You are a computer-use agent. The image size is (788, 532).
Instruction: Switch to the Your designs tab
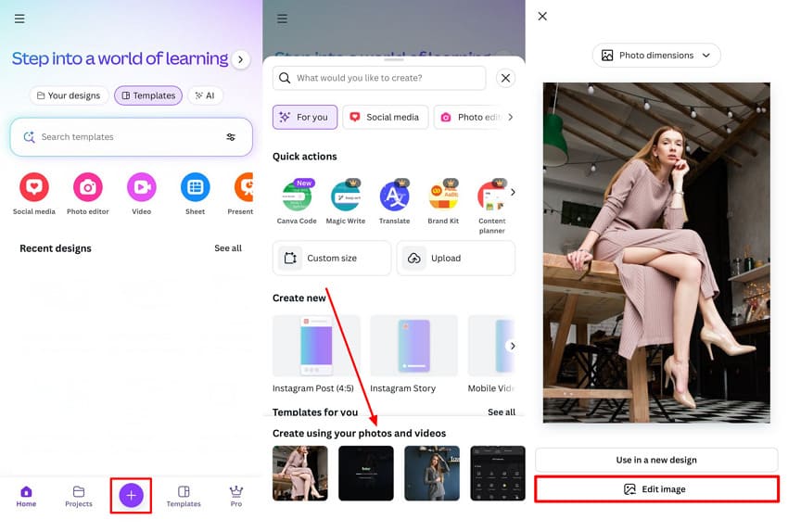(69, 95)
